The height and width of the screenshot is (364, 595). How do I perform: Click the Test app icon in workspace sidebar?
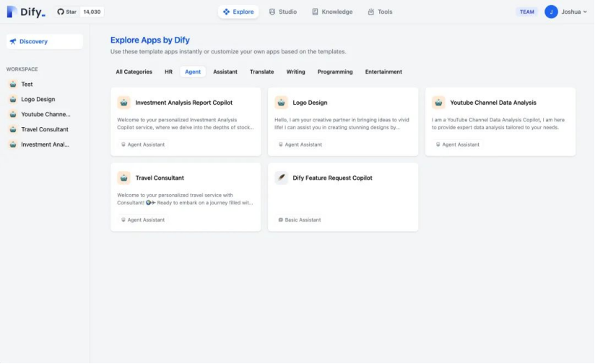coord(13,84)
